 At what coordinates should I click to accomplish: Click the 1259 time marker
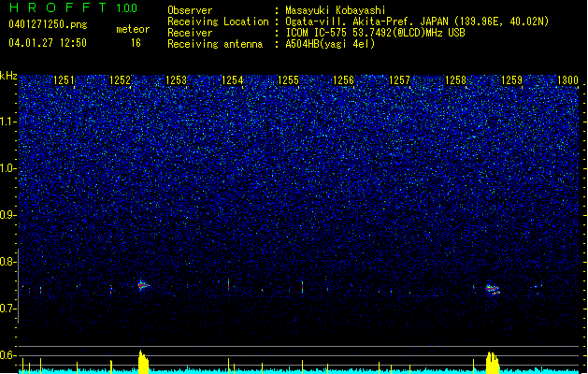pos(511,80)
